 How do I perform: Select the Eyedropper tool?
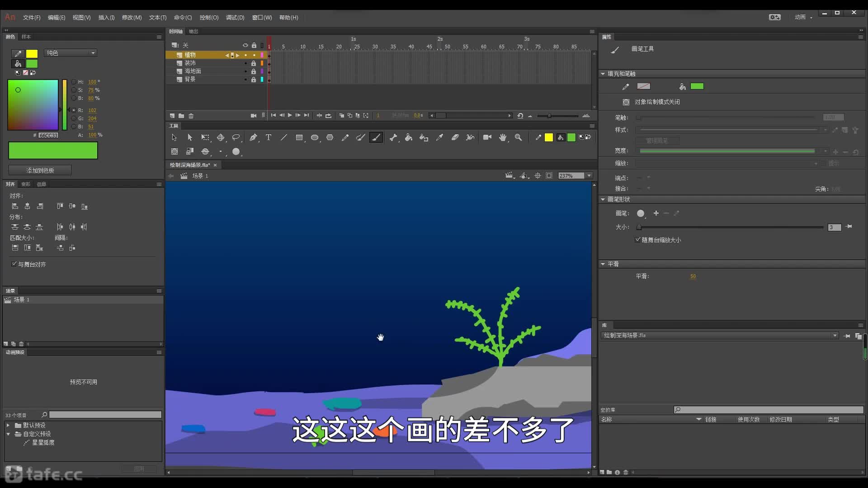pos(439,137)
